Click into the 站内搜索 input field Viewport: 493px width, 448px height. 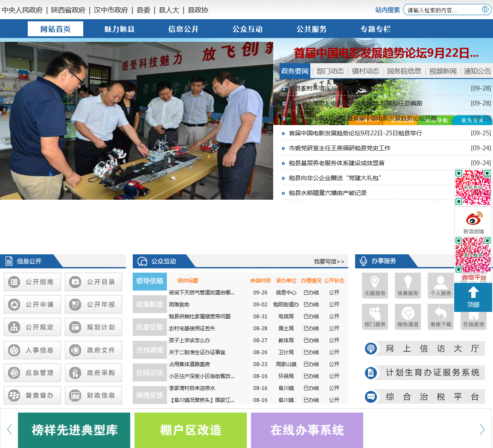(x=443, y=10)
